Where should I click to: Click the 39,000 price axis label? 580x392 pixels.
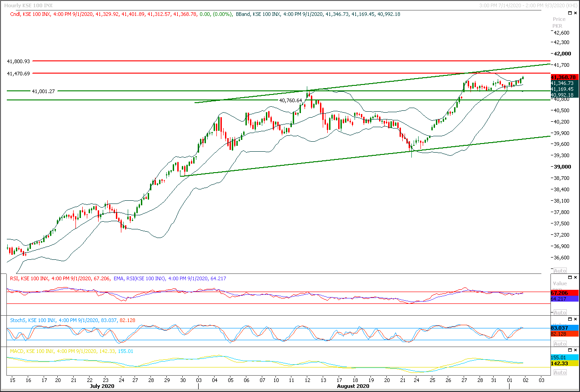(x=561, y=167)
